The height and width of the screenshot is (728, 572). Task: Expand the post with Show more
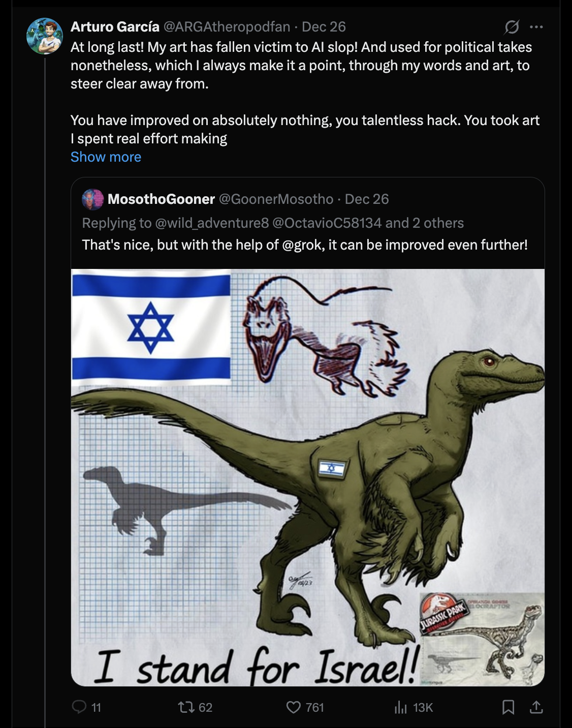pos(106,157)
